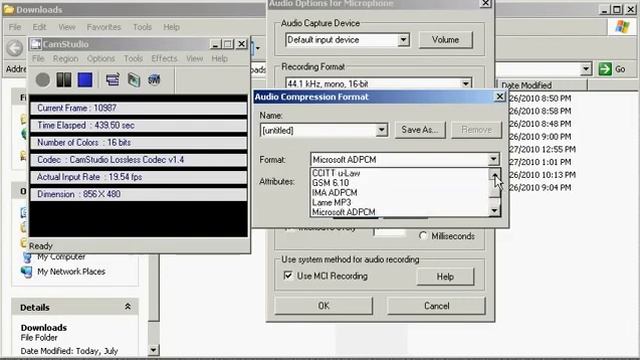Select the Milliseconds radio button
This screenshot has height=360, width=640.
pyautogui.click(x=423, y=236)
